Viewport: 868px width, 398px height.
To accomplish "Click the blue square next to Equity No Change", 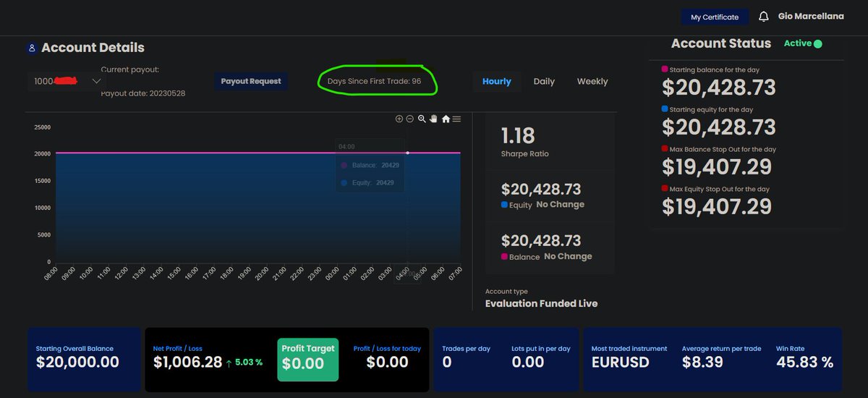I will tap(504, 206).
